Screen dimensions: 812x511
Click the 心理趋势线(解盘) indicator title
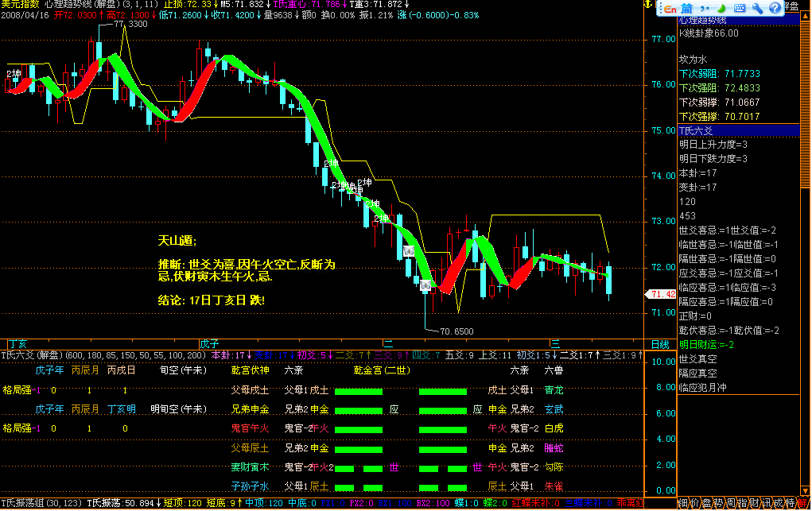click(x=83, y=4)
